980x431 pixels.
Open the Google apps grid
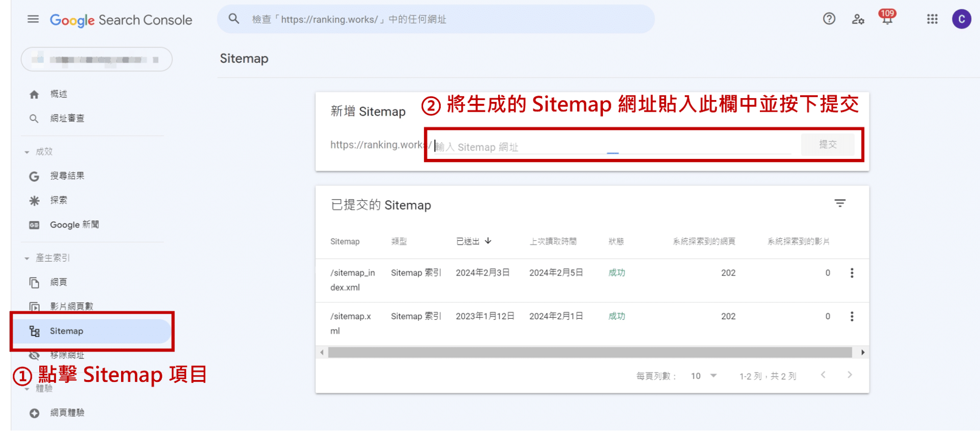click(x=932, y=19)
